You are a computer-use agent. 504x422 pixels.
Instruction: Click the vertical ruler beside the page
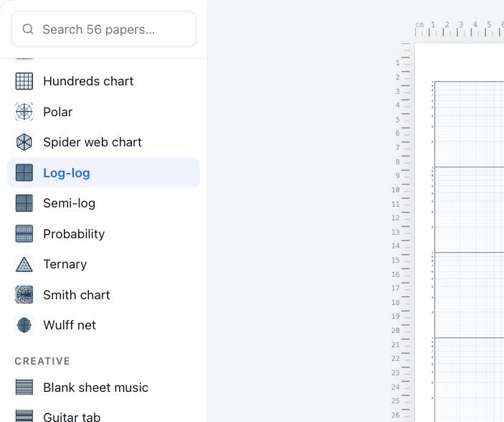point(401,232)
